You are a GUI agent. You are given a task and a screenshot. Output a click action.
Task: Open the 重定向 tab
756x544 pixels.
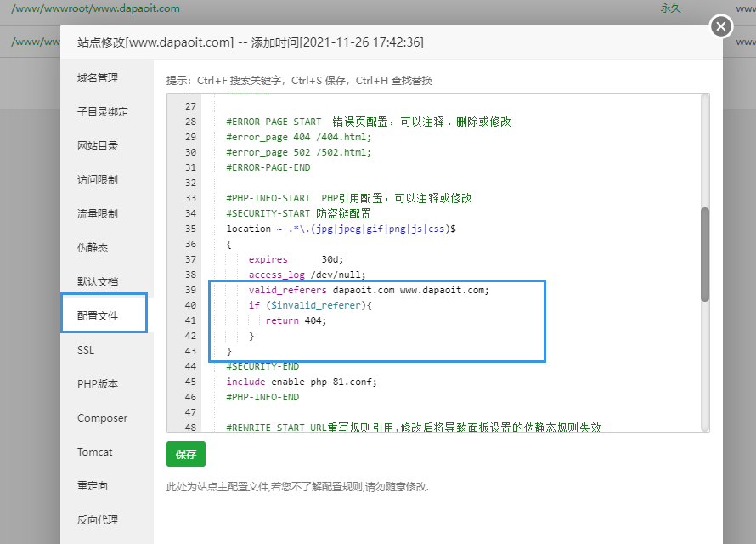click(93, 486)
